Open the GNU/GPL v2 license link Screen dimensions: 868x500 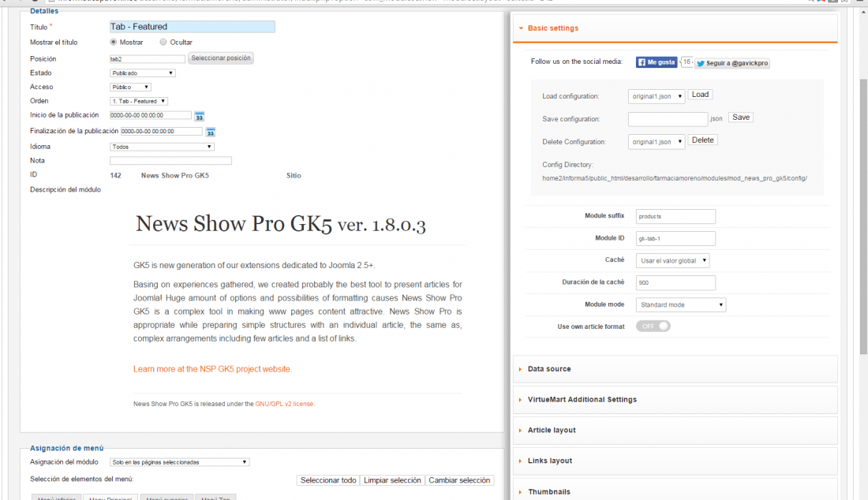[x=285, y=404]
